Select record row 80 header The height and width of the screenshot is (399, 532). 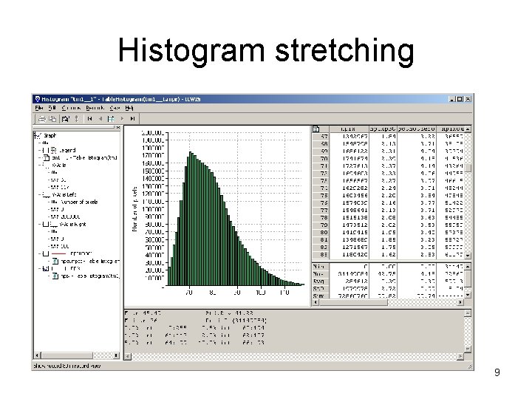pos(321,233)
